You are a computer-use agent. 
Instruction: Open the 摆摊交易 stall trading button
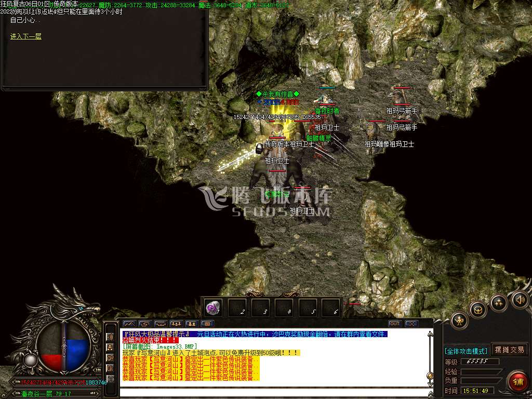click(509, 350)
